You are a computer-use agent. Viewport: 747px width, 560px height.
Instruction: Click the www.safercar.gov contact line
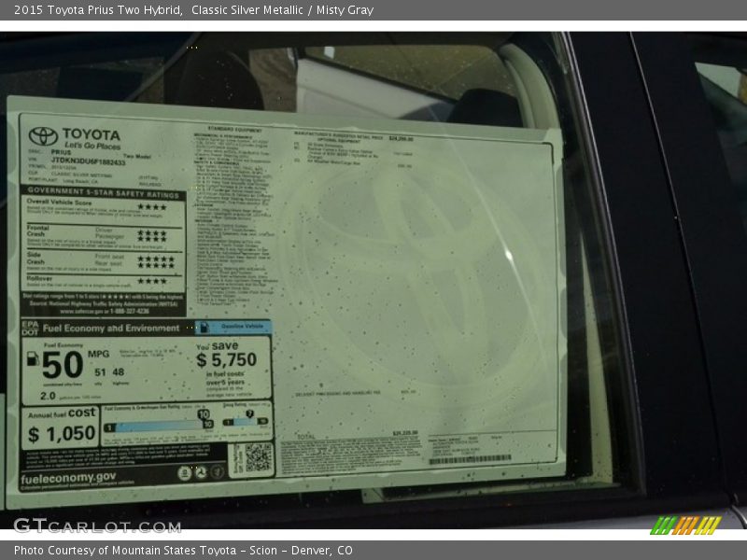105,311
